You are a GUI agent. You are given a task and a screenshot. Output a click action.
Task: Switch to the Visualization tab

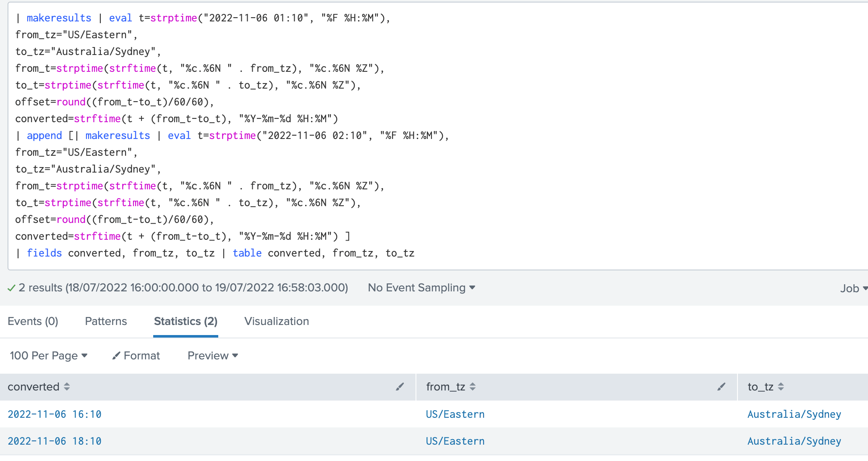276,321
